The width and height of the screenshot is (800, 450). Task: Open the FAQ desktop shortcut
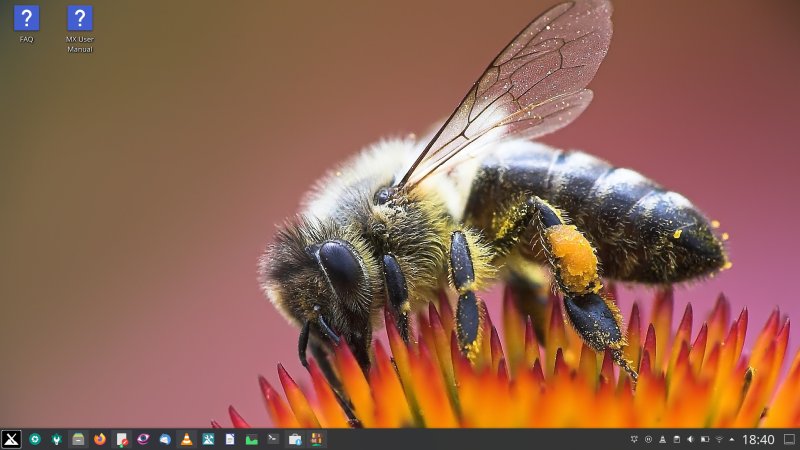coord(27,24)
